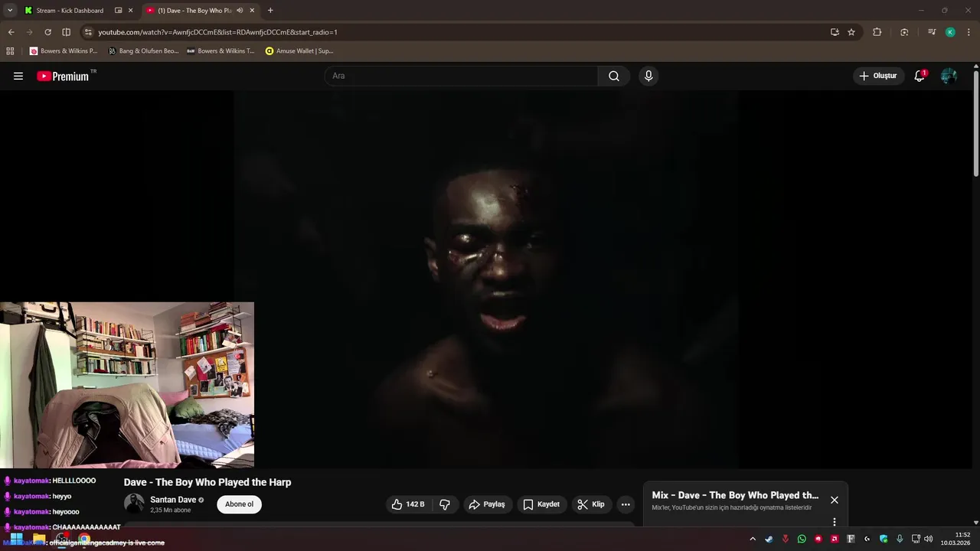Click the magnifier search button
980x551 pixels.
pos(614,76)
